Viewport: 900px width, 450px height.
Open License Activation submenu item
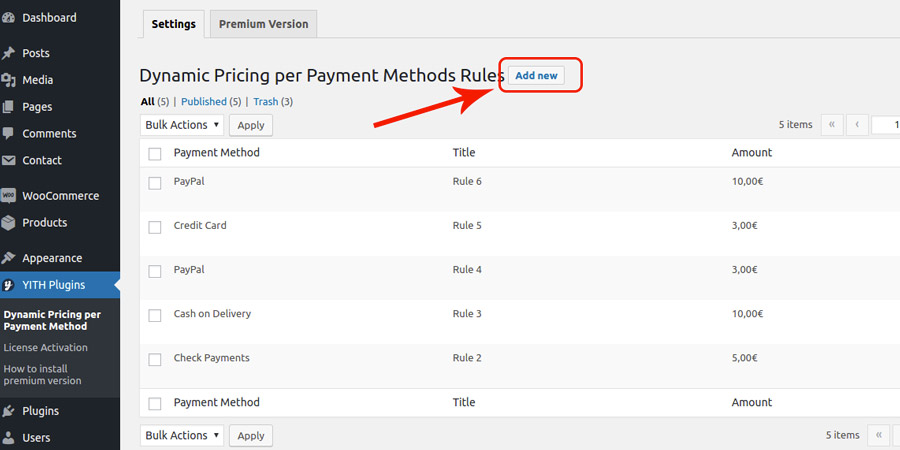[45, 347]
